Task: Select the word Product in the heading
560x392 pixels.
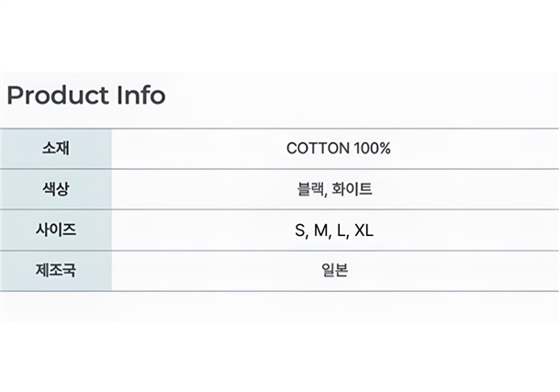Action: tap(58, 95)
